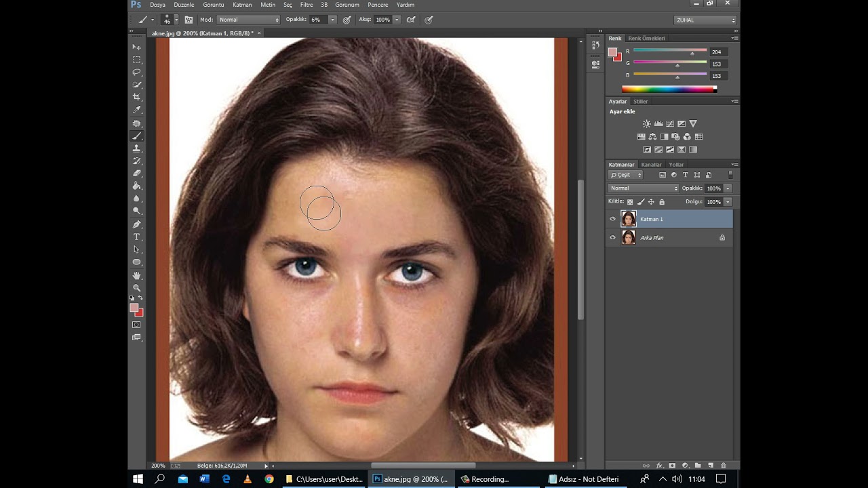Click the Windows Start button
Screen dimensions: 868x488
click(138, 479)
